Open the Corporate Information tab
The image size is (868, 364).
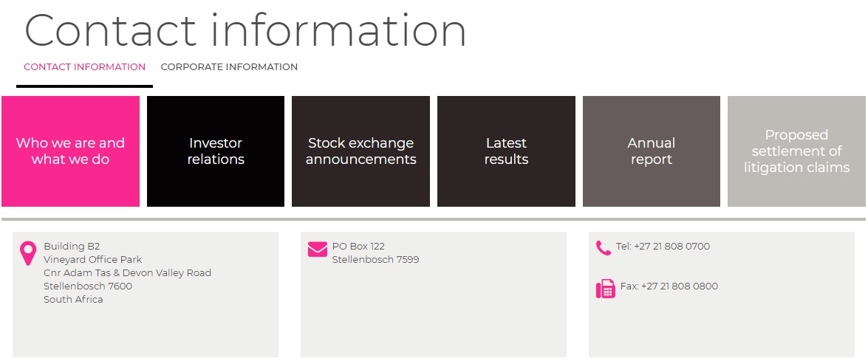tap(229, 67)
